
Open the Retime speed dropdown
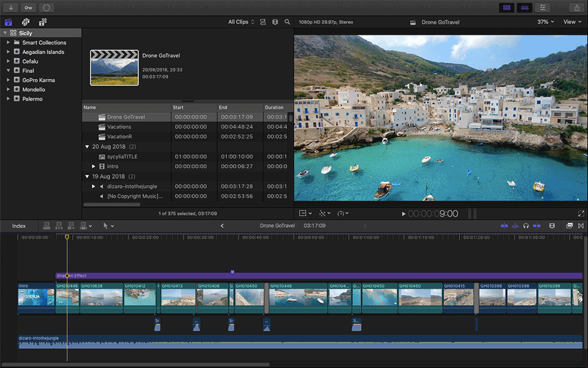[343, 213]
